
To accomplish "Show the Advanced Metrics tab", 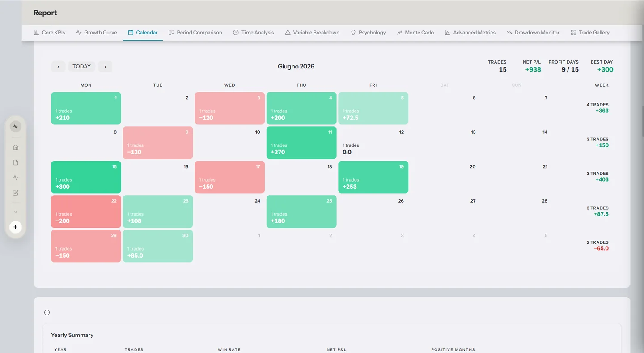I will coord(470,33).
